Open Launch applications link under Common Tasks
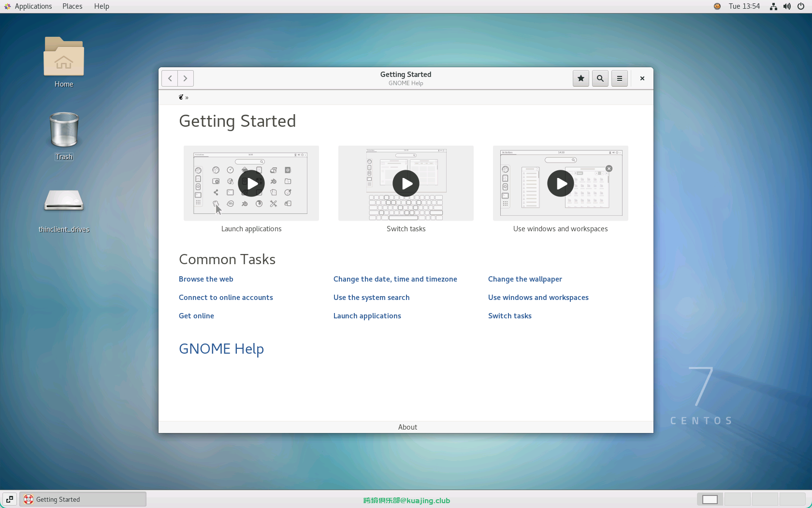 pyautogui.click(x=367, y=316)
